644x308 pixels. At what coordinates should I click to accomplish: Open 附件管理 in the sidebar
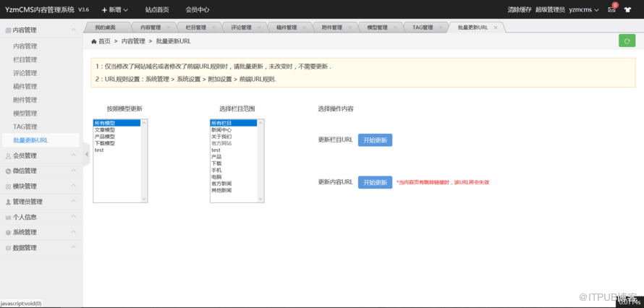click(25, 100)
